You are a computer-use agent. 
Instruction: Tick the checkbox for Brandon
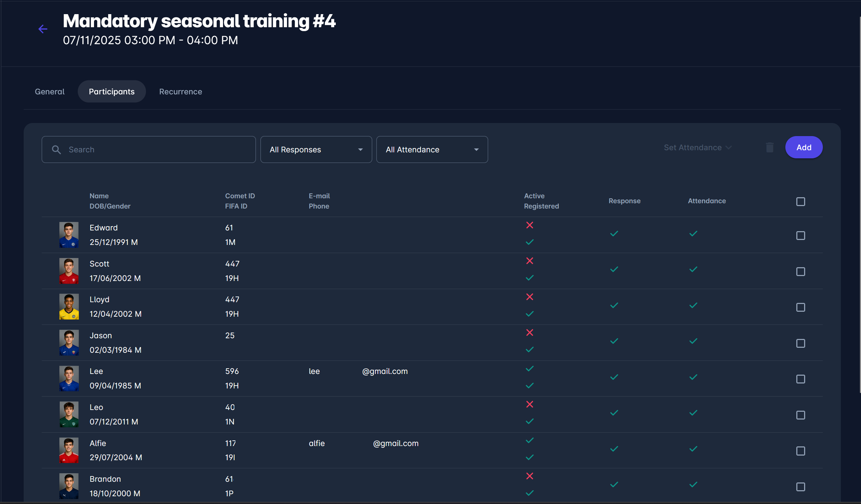click(x=801, y=487)
